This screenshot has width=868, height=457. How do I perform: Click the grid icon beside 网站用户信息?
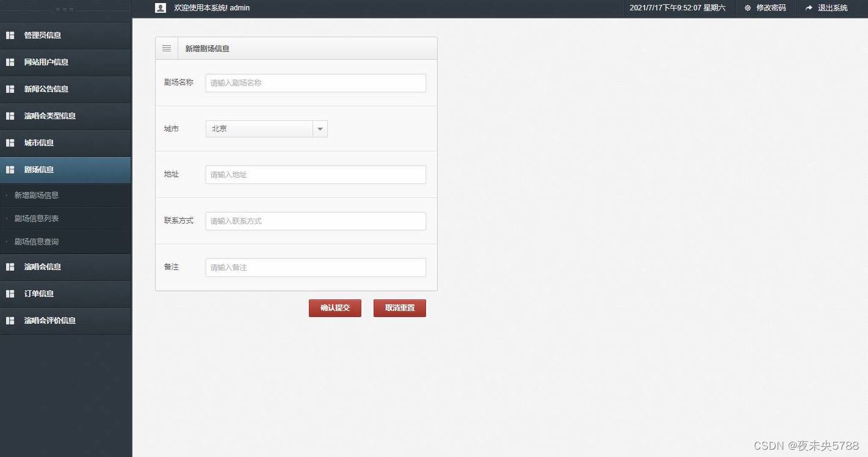(10, 62)
